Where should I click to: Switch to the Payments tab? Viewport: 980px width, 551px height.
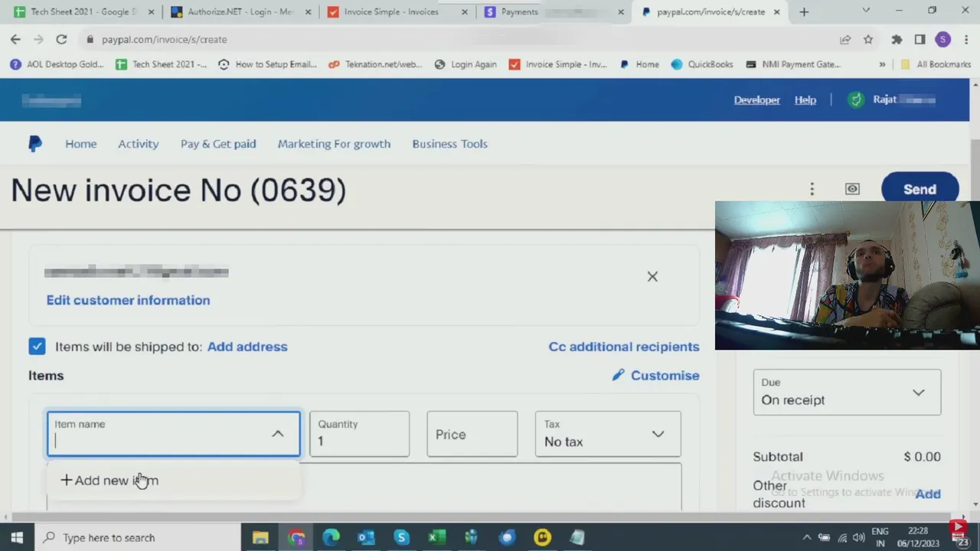pyautogui.click(x=552, y=11)
